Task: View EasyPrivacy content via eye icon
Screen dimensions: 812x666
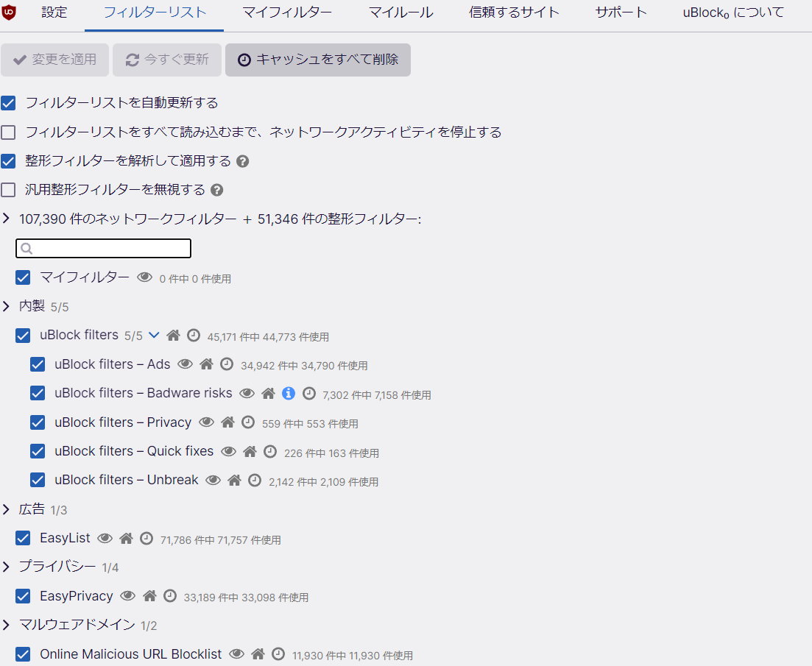Action: (x=128, y=595)
